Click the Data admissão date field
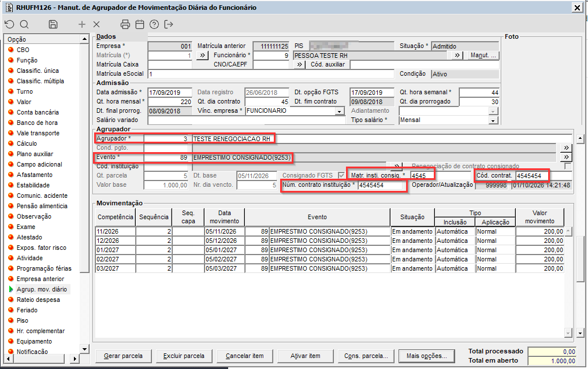588x369 pixels. [170, 93]
